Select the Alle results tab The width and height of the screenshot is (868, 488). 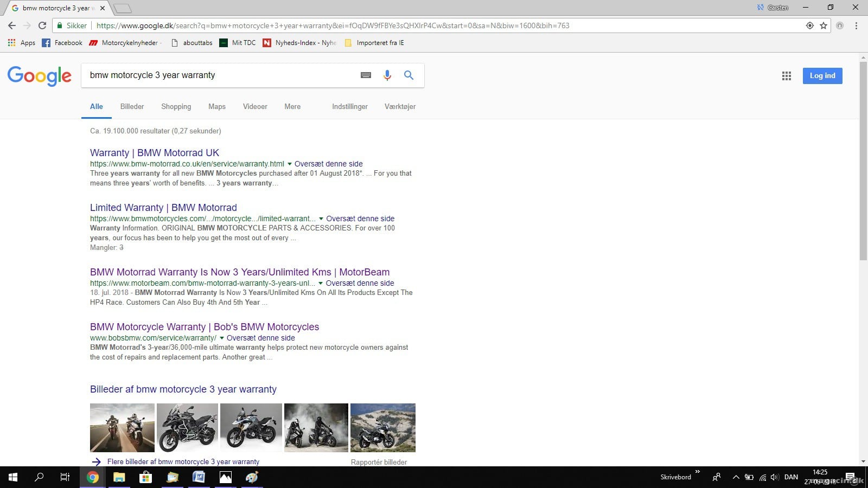[x=97, y=107]
